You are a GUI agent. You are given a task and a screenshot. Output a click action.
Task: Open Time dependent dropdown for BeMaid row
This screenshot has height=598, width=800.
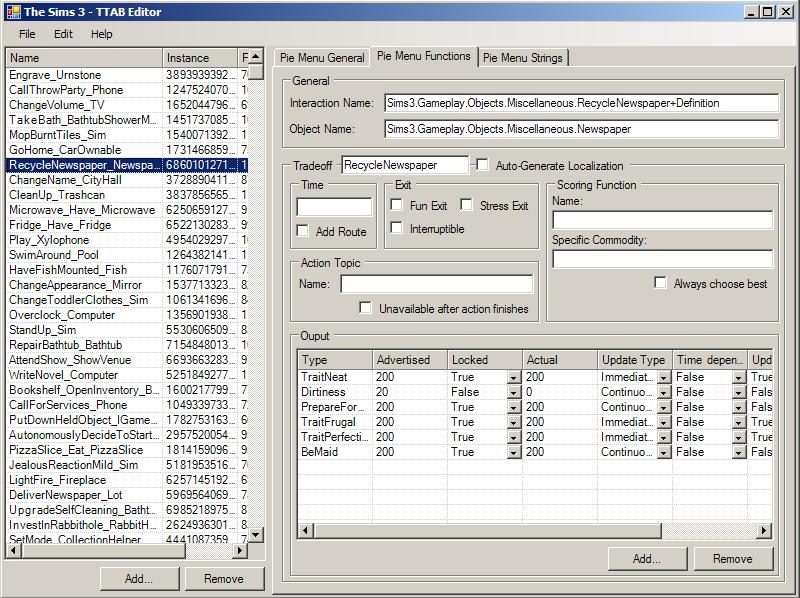(x=738, y=452)
